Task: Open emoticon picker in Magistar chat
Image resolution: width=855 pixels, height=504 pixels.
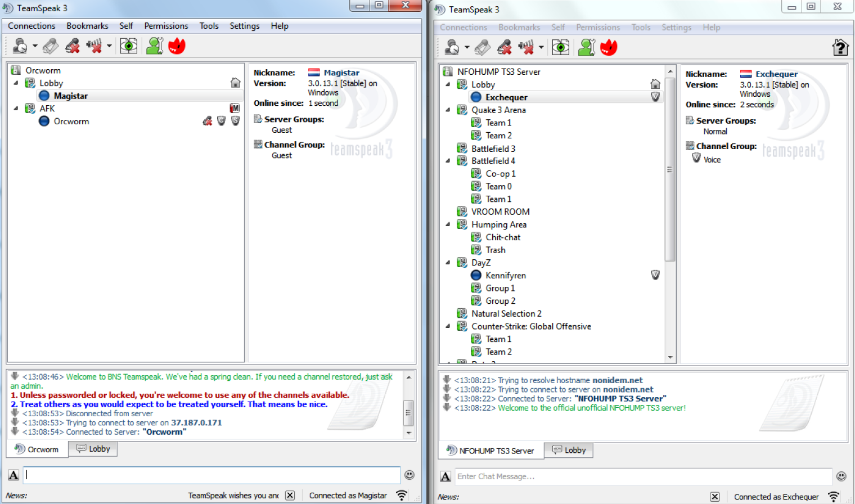Action: pyautogui.click(x=409, y=475)
